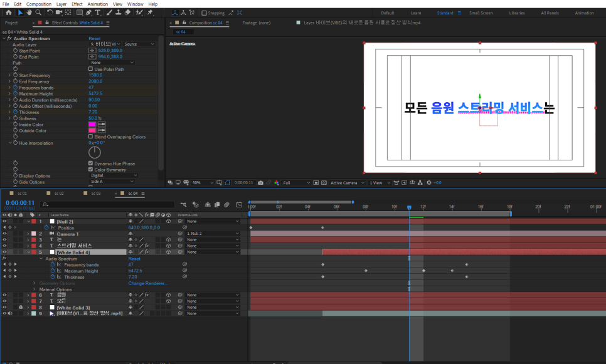Select the Zoom magnifier tool
Image resolution: width=606 pixels, height=364 pixels.
38,13
